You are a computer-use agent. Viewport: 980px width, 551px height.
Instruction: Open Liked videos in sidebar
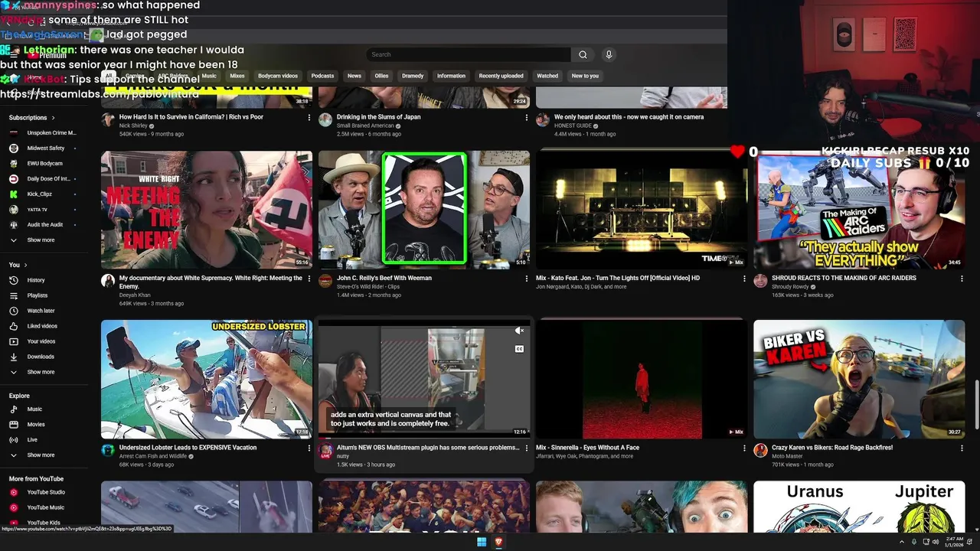42,326
